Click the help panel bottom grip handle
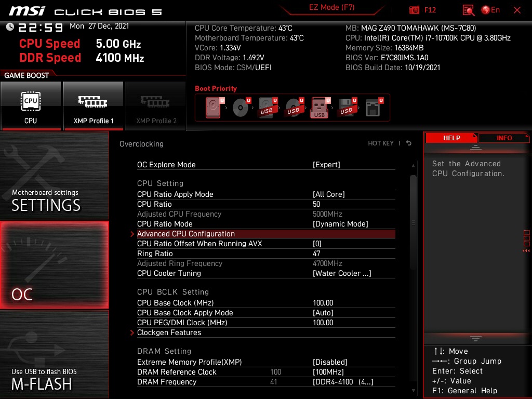This screenshot has width=532, height=399. pyautogui.click(x=476, y=339)
